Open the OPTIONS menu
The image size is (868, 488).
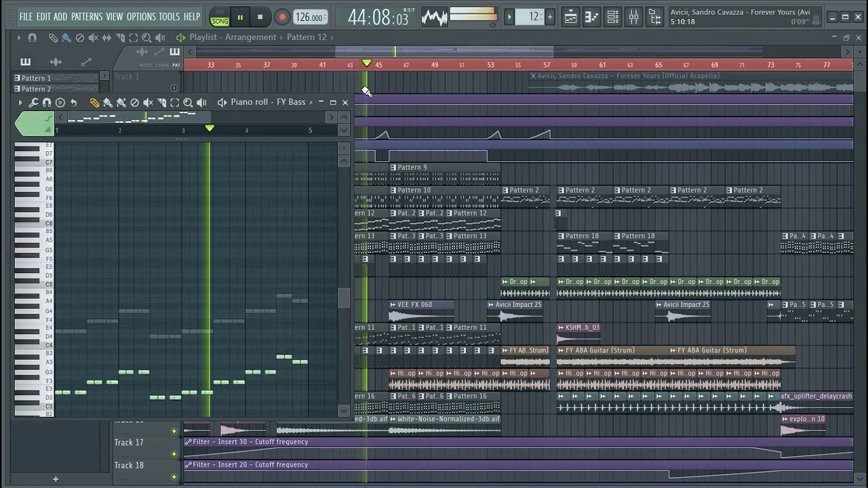141,16
